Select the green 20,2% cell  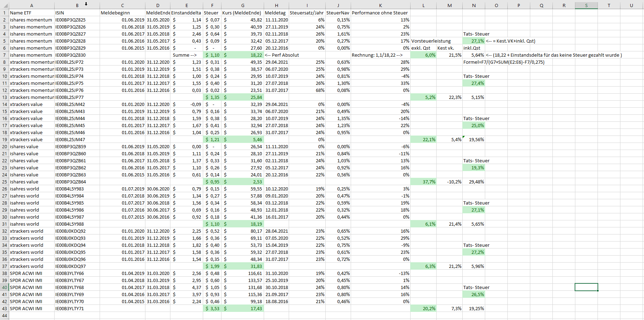[x=423, y=308]
